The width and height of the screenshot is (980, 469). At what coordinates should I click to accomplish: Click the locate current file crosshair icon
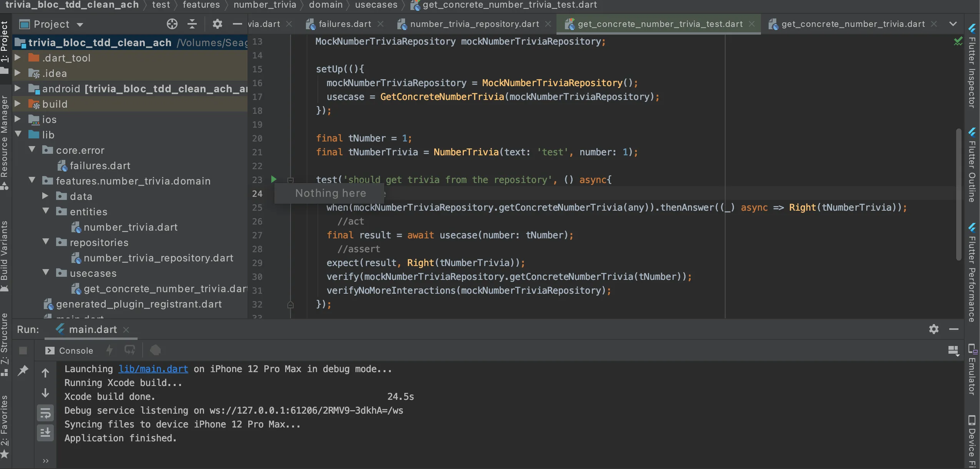[x=172, y=24]
